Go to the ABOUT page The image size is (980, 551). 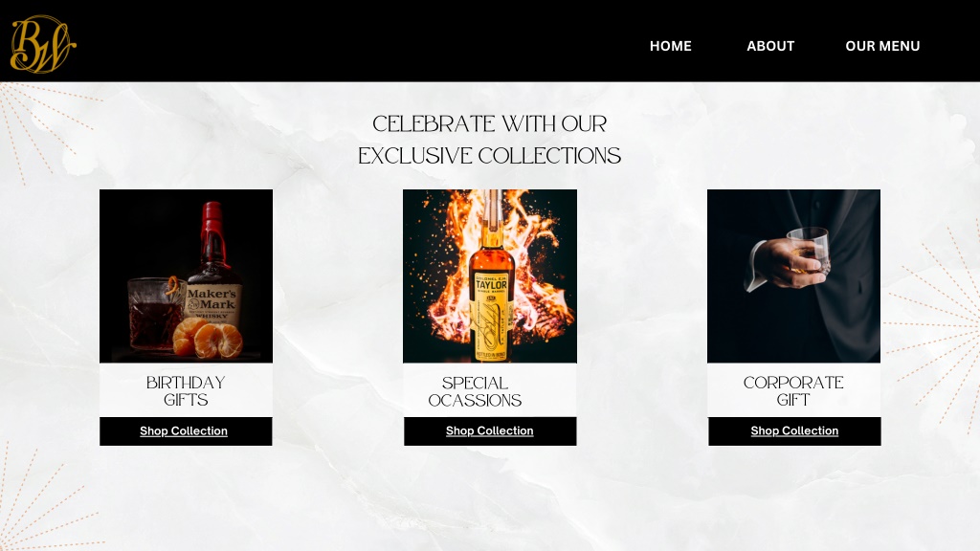click(770, 46)
